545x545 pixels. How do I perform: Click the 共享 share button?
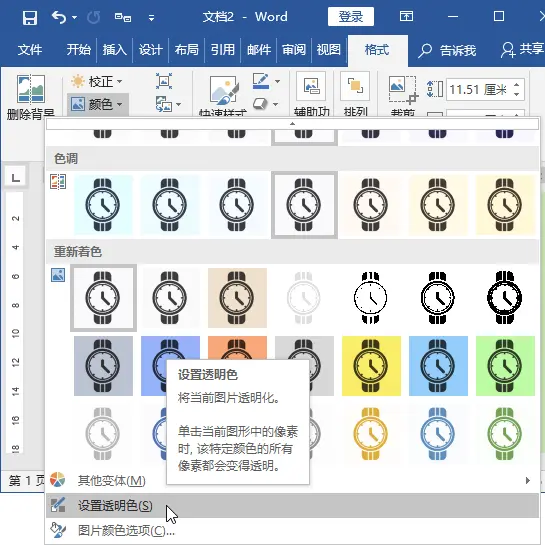(x=522, y=49)
